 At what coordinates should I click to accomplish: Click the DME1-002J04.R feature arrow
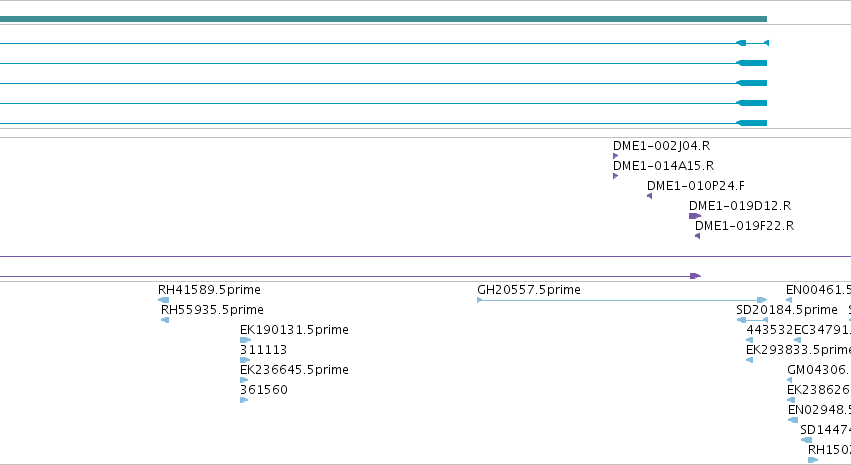coord(615,156)
